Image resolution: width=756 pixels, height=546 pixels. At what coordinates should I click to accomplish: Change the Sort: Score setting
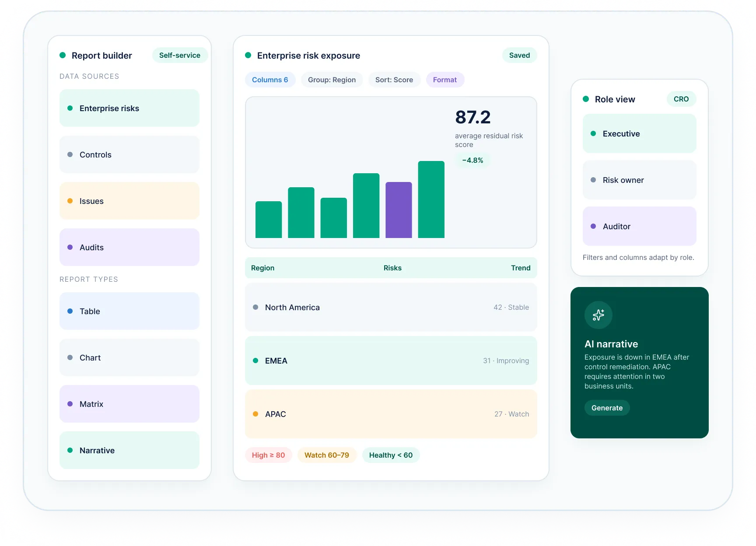[394, 80]
